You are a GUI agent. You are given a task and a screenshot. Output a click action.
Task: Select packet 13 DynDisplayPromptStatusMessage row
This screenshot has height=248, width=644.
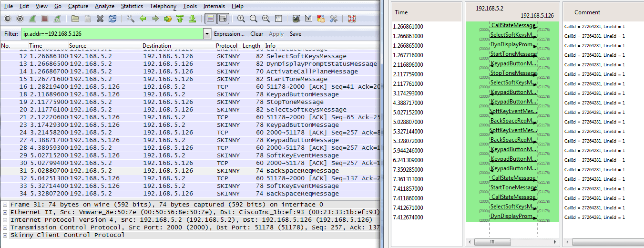(191, 64)
